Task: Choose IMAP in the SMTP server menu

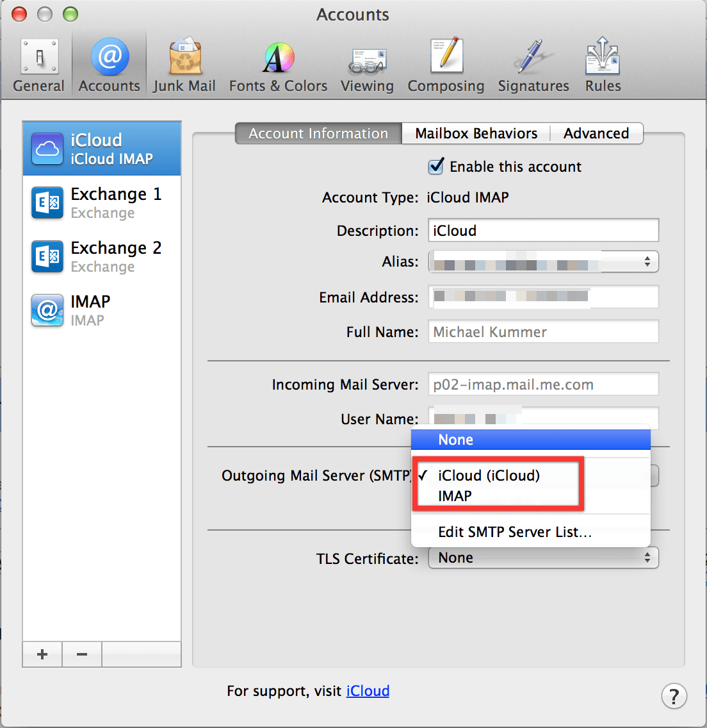Action: point(531,496)
